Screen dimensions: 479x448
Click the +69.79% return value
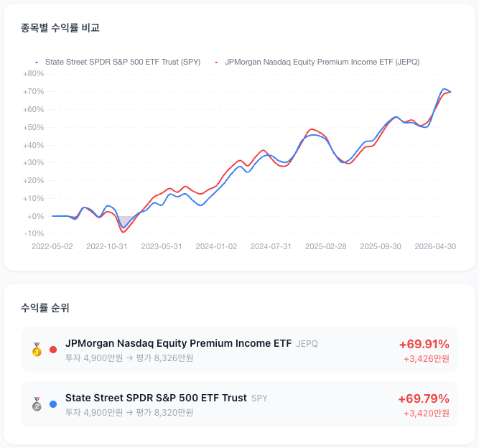424,399
